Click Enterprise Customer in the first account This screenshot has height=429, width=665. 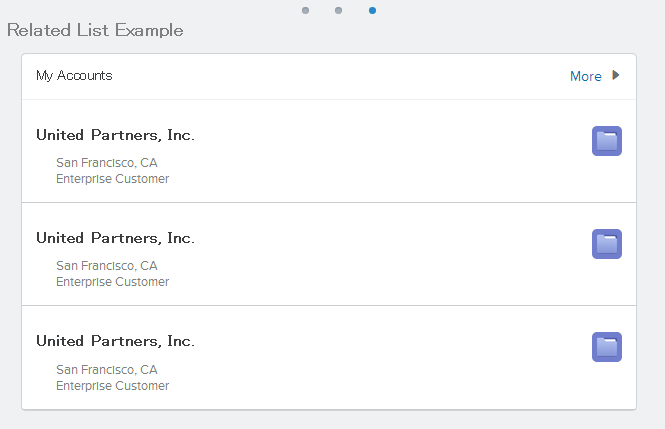[112, 179]
